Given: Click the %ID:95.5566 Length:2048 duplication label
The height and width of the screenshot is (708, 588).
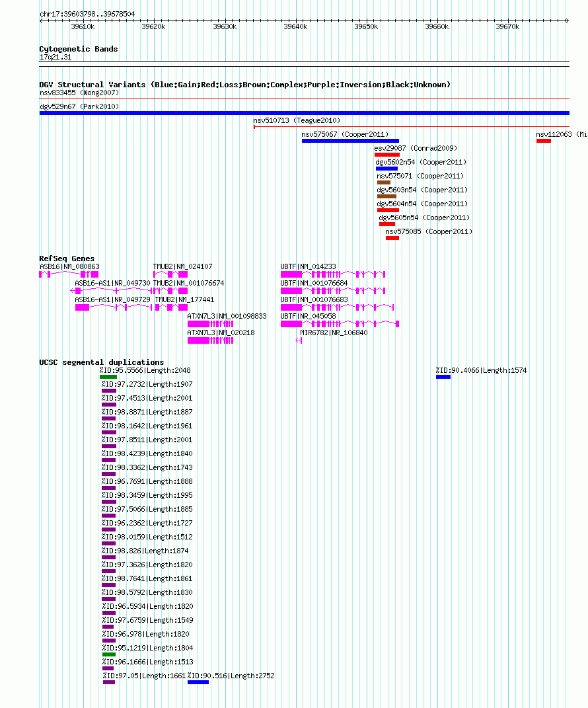Looking at the screenshot, I should click(145, 371).
